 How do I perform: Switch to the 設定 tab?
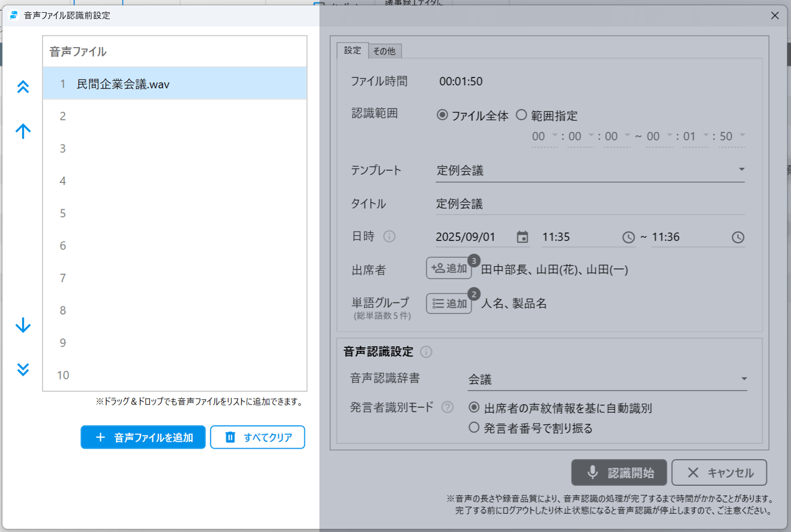click(352, 51)
